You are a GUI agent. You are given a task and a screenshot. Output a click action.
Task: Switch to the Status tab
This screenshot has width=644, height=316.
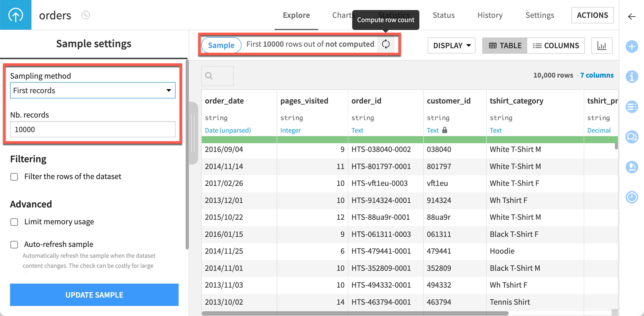point(444,15)
